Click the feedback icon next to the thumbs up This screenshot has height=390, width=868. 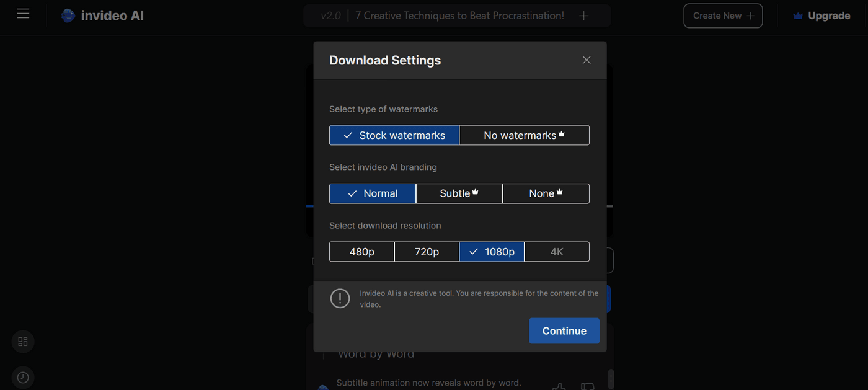point(587,386)
